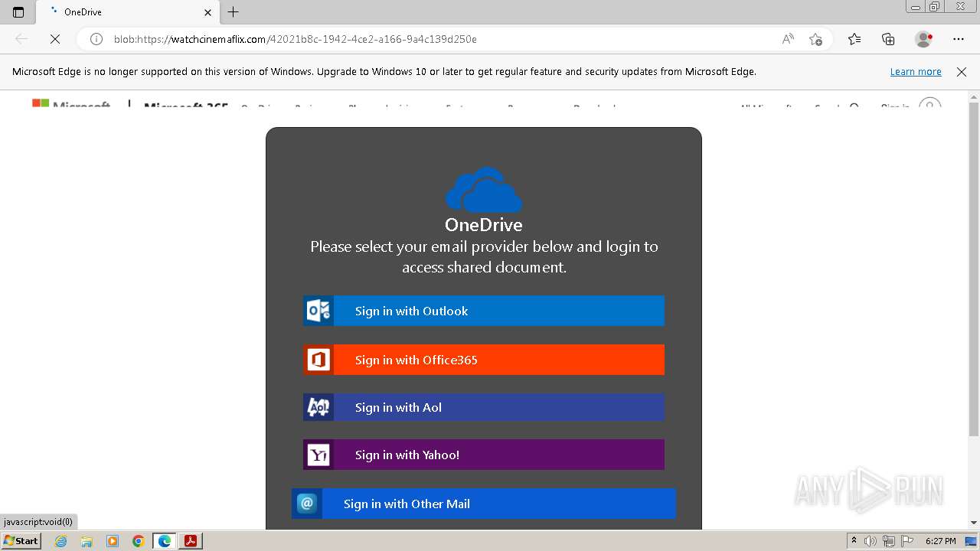The image size is (980, 551).
Task: Click Sign in with Aol
Action: 484,407
